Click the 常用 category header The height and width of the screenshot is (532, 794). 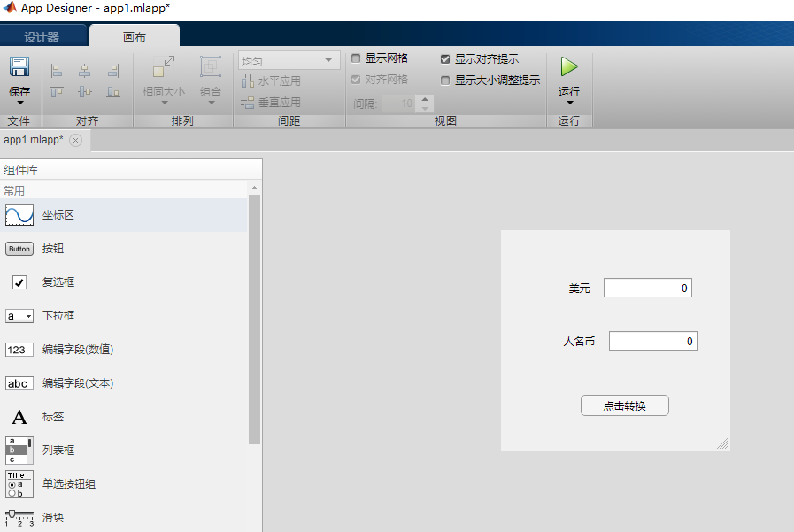click(x=14, y=191)
